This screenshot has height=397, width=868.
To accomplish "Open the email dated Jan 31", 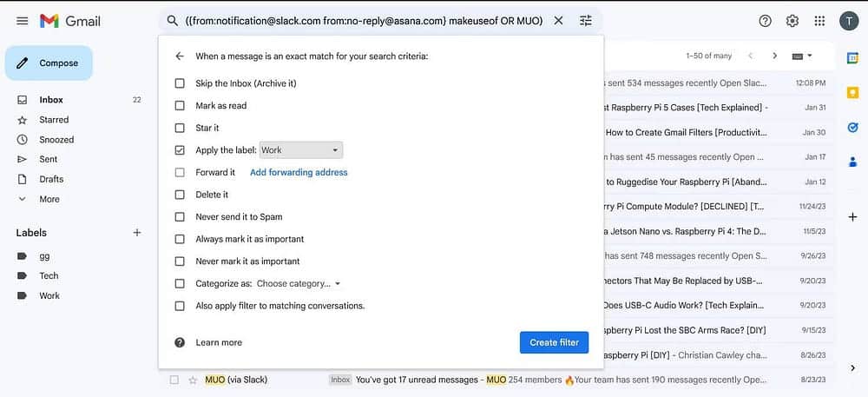I will [719, 108].
